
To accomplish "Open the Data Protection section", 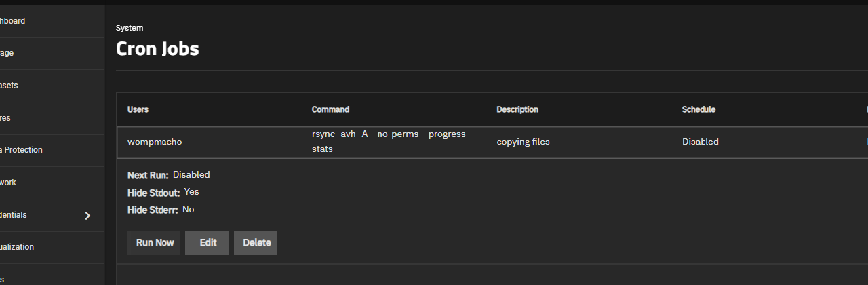I will pyautogui.click(x=22, y=150).
